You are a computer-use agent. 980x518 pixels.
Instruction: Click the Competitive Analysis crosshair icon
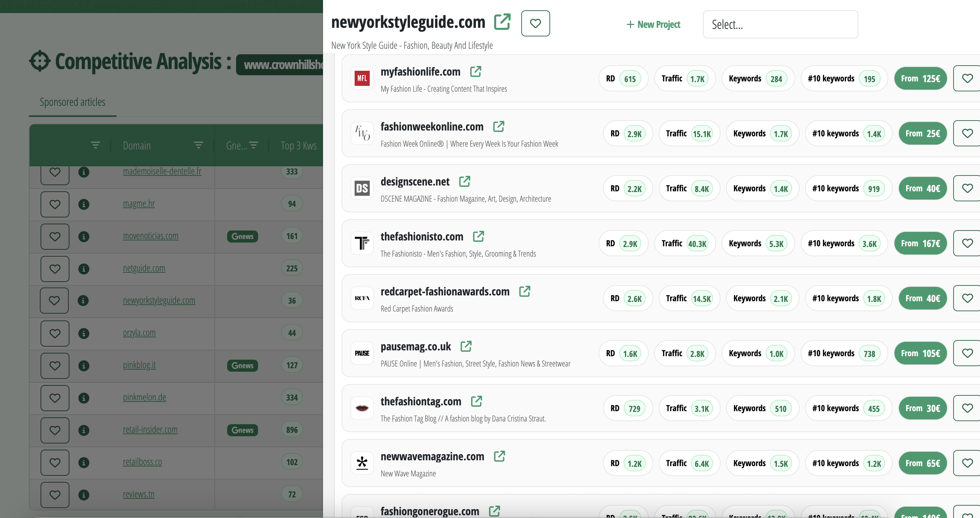tap(40, 61)
